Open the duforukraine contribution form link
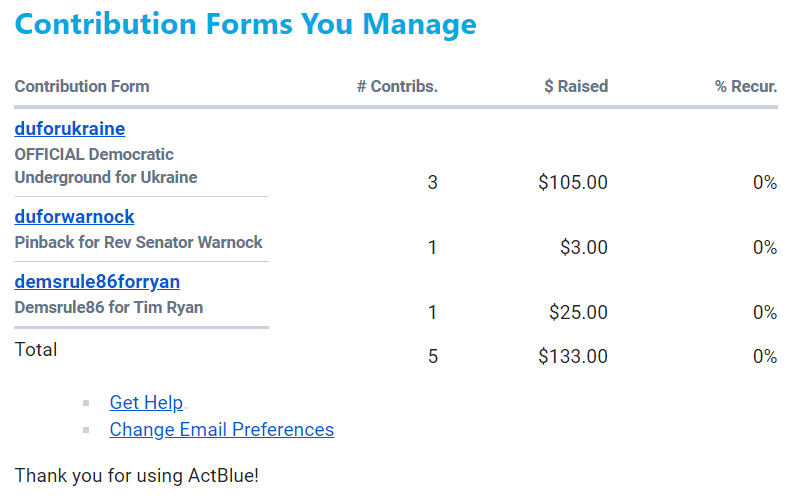The height and width of the screenshot is (496, 806). 69,129
